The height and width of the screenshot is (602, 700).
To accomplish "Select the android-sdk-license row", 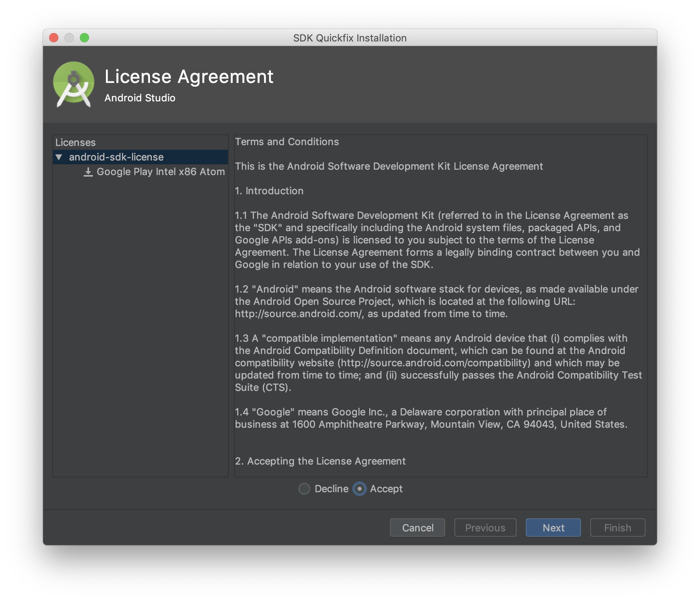I will coord(140,157).
